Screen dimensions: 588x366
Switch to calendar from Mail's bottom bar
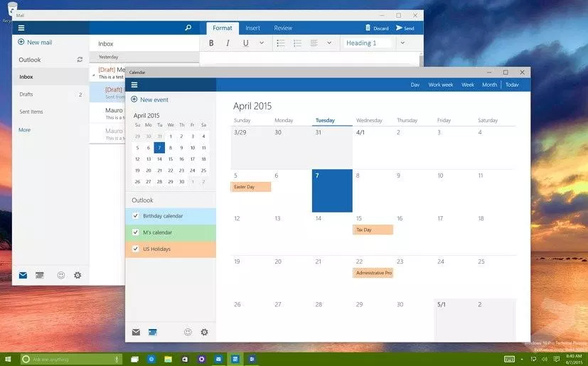(40, 275)
